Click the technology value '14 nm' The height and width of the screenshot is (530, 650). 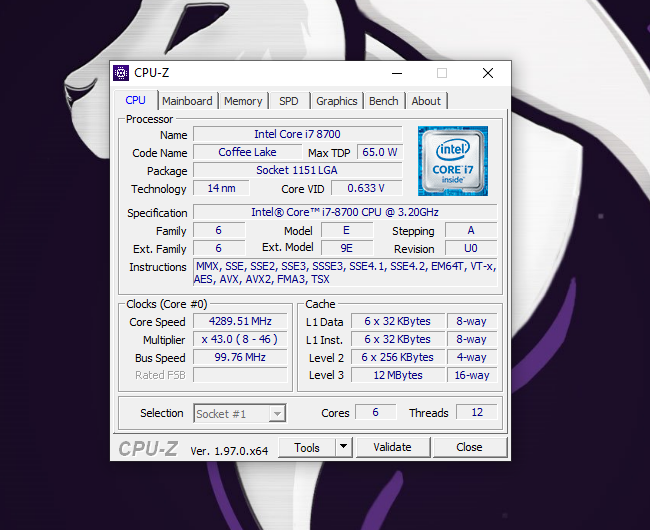tap(221, 188)
